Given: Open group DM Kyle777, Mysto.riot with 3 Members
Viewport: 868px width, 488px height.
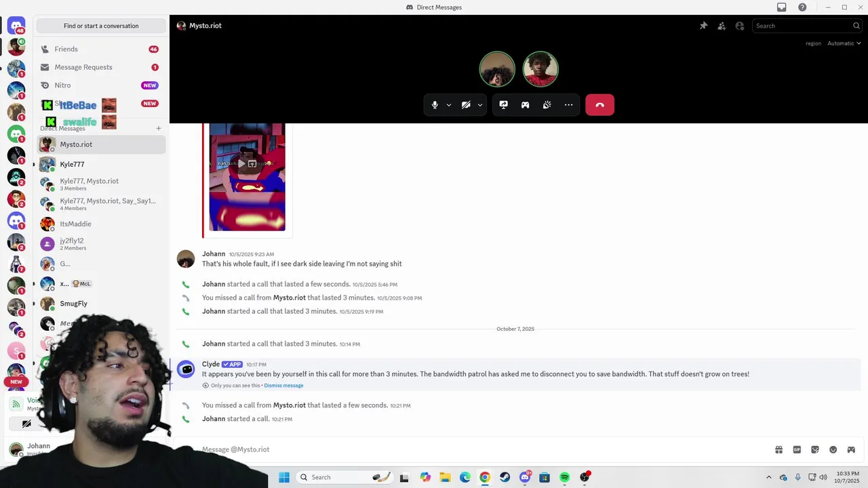Looking at the screenshot, I should [101, 184].
